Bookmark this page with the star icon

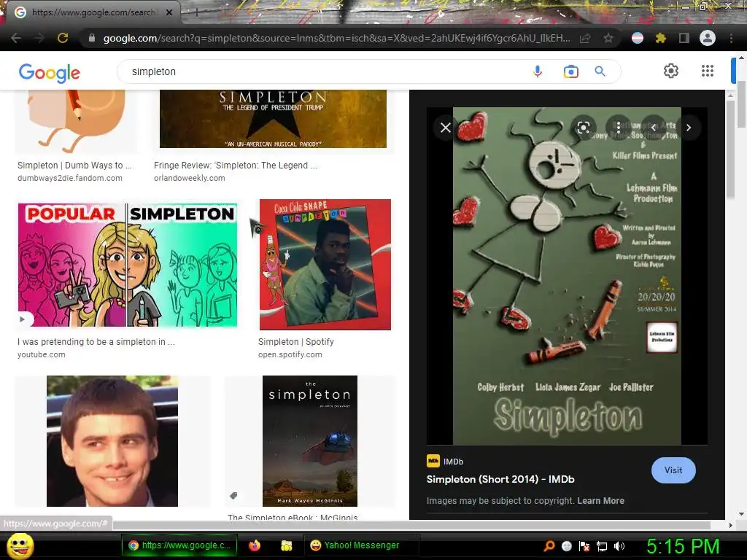(608, 38)
